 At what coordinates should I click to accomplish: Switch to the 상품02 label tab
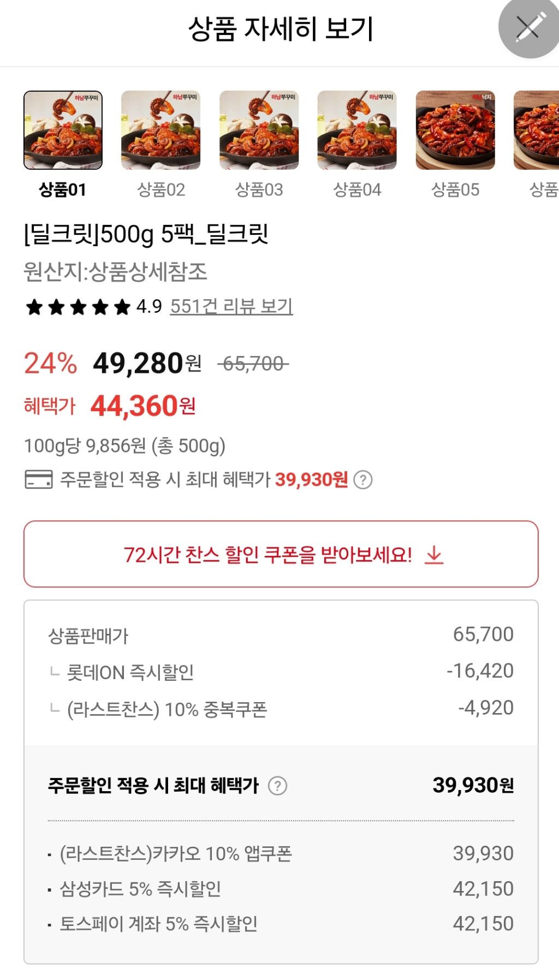161,190
